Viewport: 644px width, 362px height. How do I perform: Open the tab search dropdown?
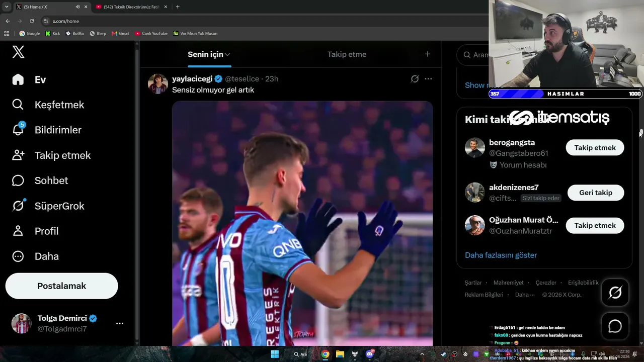click(7, 7)
